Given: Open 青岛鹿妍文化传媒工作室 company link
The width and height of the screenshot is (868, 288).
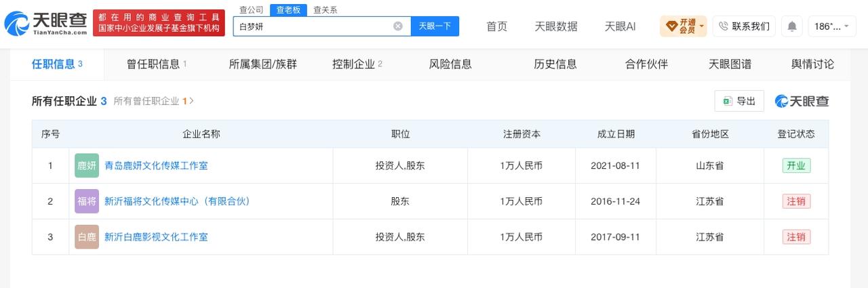Looking at the screenshot, I should 156,165.
